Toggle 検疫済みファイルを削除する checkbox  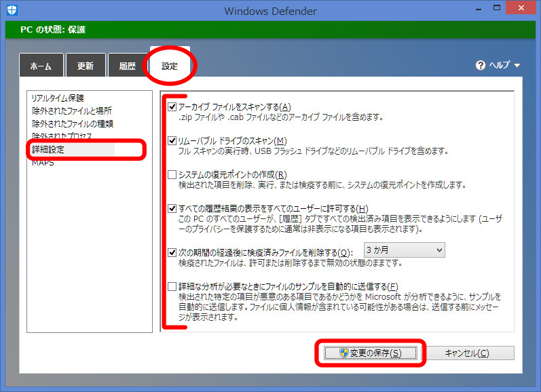172,253
